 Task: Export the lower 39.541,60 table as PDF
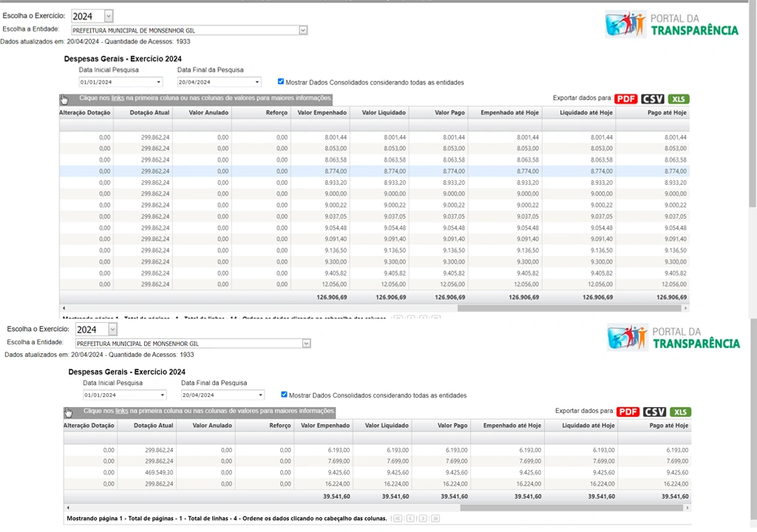tap(628, 412)
